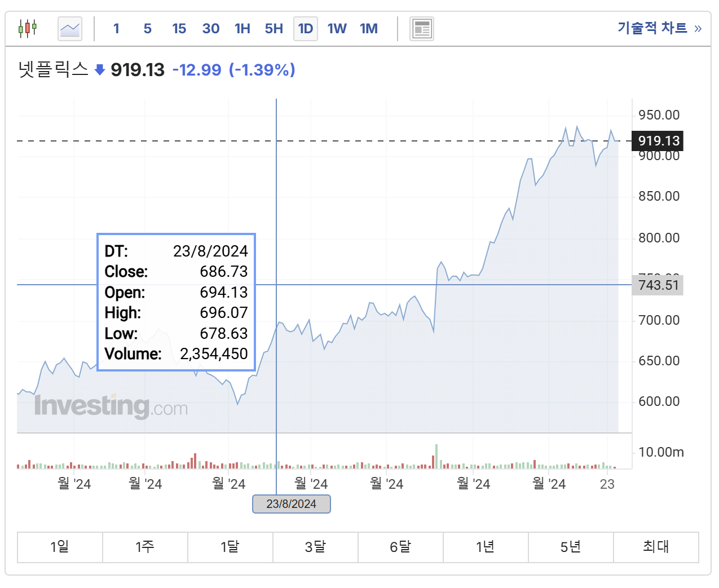Show the 1주 time range
This screenshot has width=719, height=588.
145,547
